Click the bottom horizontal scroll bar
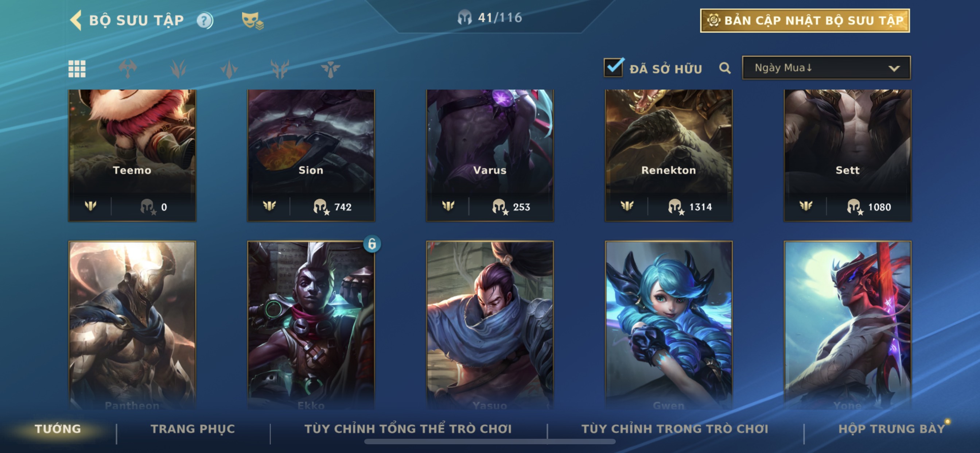 [x=490, y=442]
